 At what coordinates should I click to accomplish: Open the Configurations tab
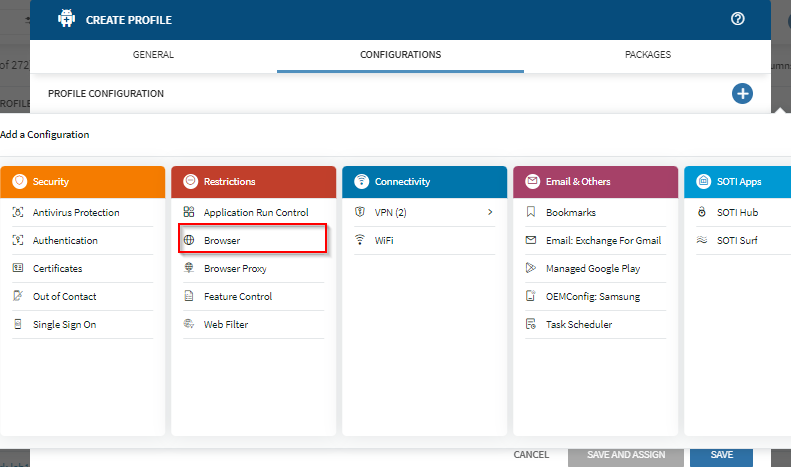pyautogui.click(x=400, y=55)
